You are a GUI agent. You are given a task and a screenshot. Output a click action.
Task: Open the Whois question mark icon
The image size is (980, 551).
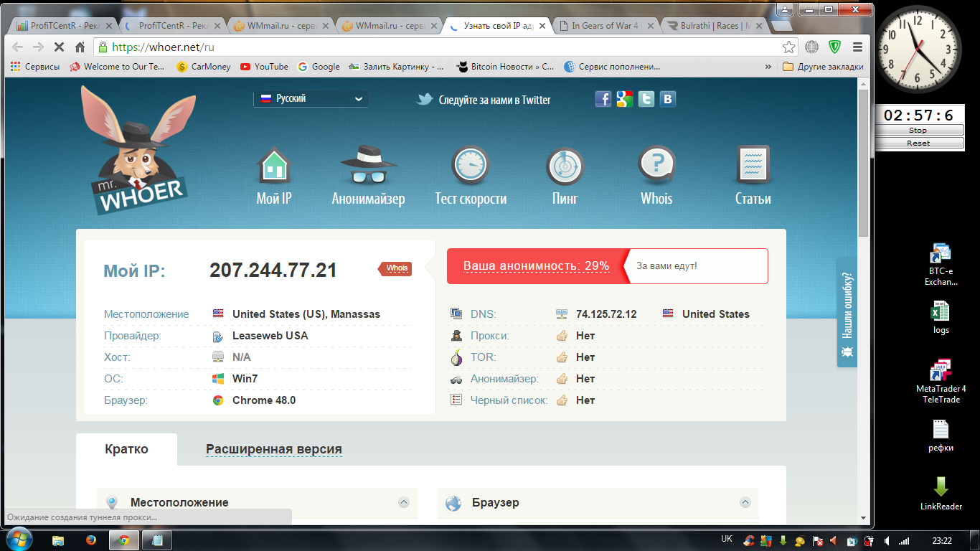(x=656, y=165)
